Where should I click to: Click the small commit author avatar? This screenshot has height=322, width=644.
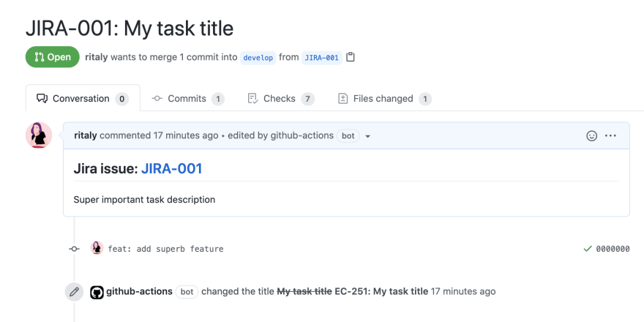(x=97, y=248)
